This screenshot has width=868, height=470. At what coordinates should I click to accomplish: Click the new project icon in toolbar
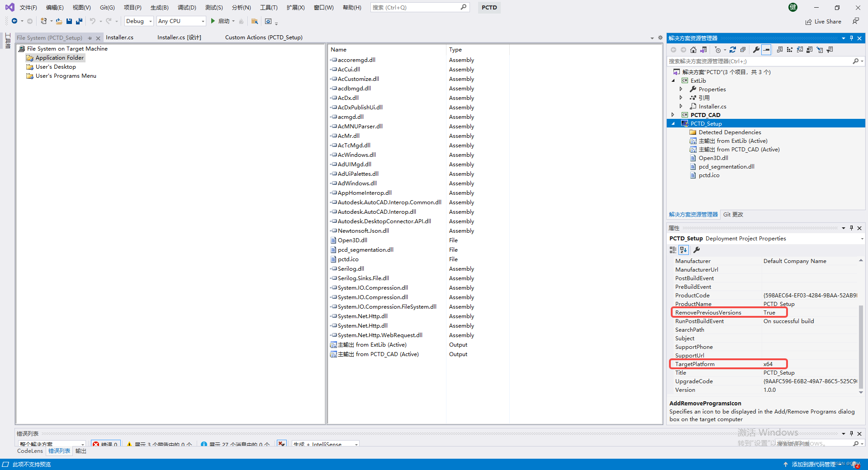click(43, 21)
